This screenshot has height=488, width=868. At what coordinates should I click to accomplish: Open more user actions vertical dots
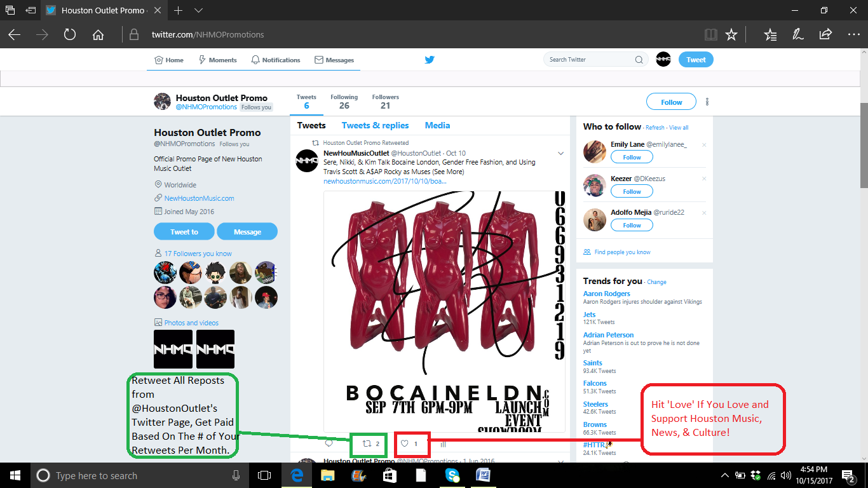tap(707, 102)
